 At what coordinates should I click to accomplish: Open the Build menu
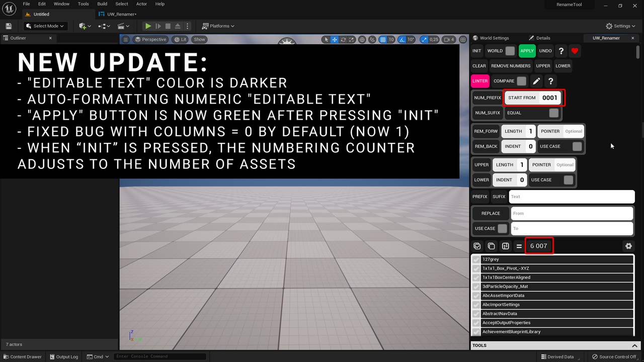coord(102,4)
